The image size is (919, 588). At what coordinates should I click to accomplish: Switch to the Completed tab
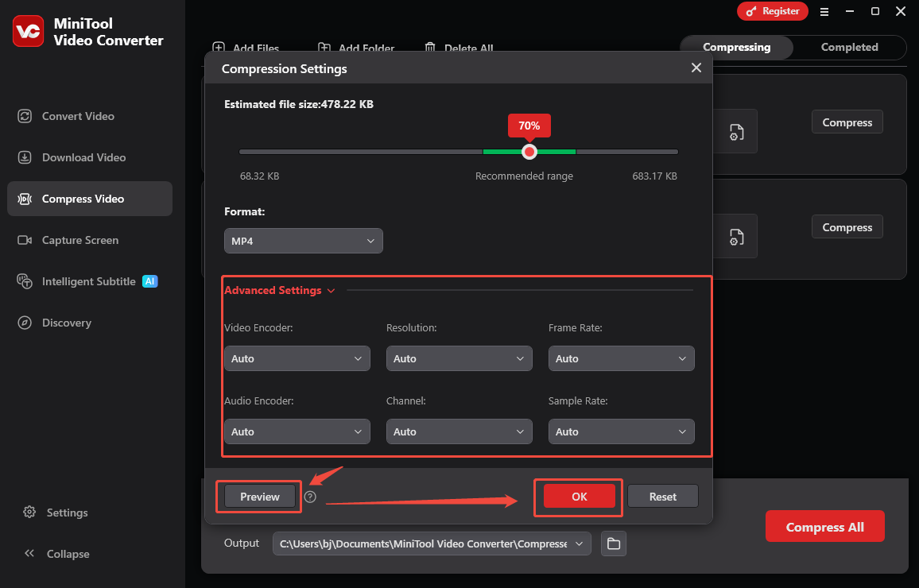tap(848, 47)
